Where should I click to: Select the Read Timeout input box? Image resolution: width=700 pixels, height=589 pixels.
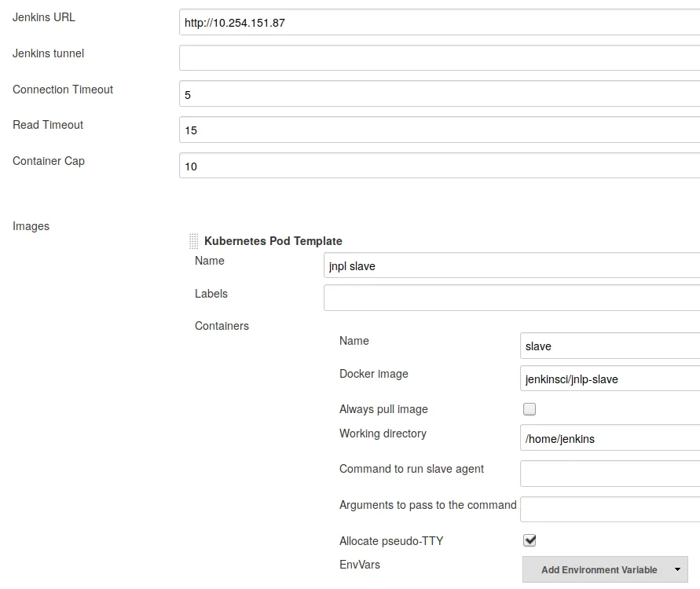[x=438, y=130]
